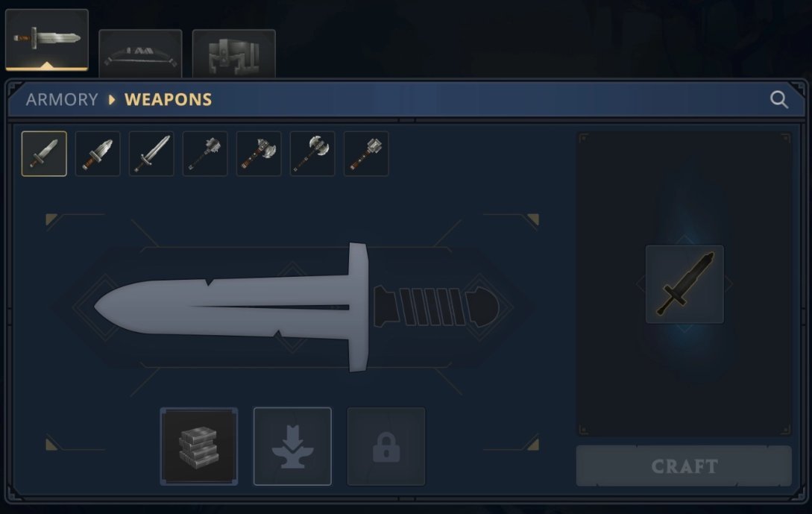Select the metal ingots material slot
Screen dimensions: 812x514
point(199,447)
